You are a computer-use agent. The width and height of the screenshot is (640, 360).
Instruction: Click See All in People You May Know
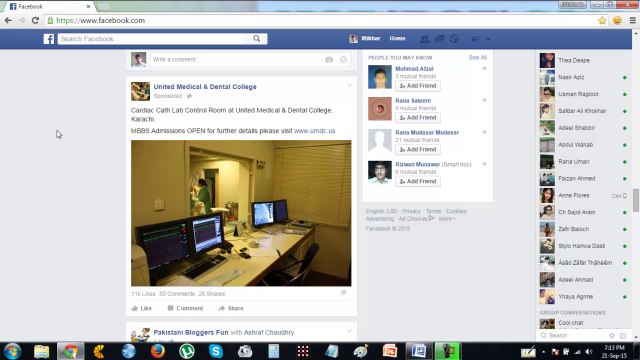478,58
